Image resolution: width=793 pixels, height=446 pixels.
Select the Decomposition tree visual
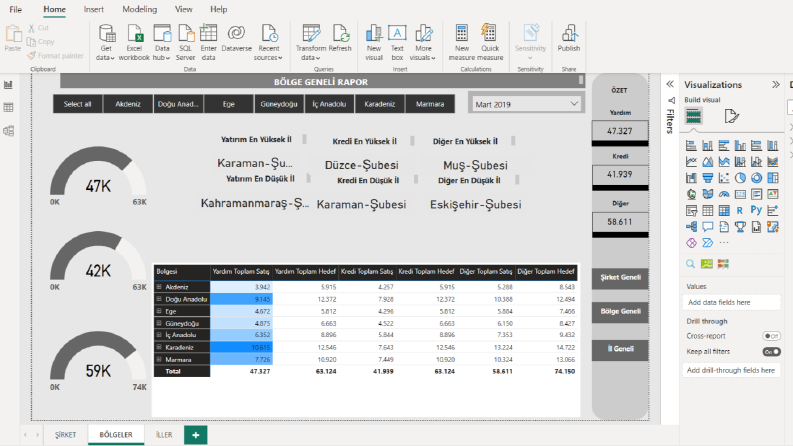[x=691, y=227]
